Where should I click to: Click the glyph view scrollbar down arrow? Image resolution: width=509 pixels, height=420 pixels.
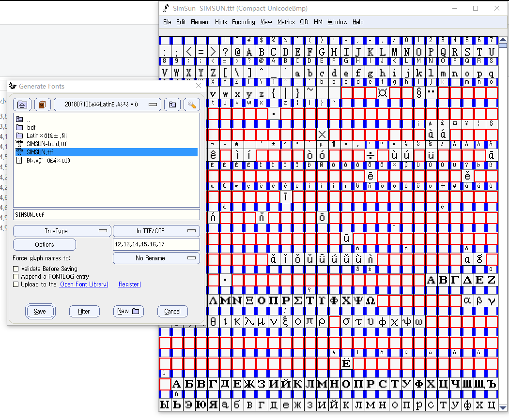point(503,408)
